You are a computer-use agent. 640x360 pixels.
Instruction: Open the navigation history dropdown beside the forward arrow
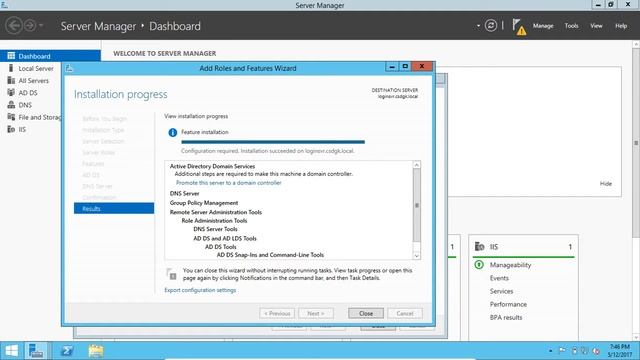pyautogui.click(x=41, y=26)
